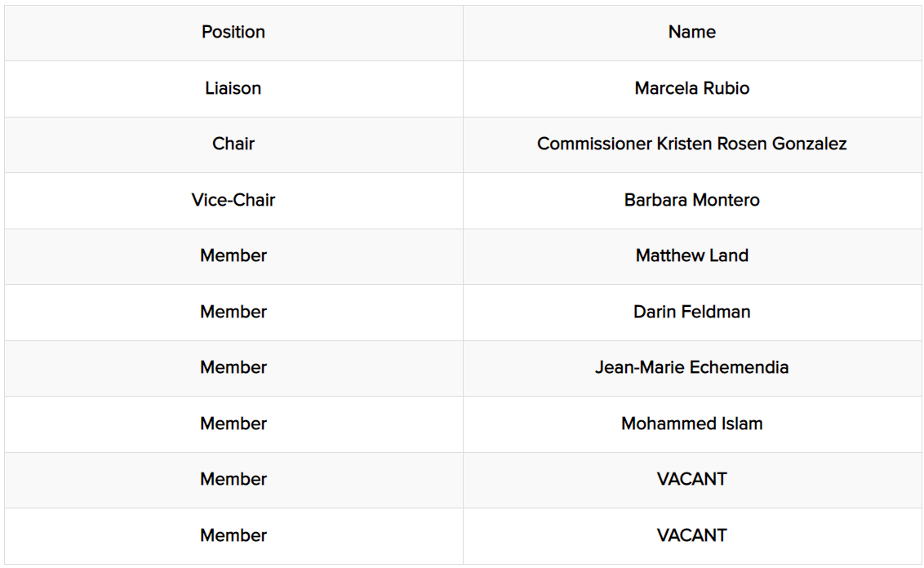
Task: Click Member cell beside Jean-Marie Echemendia
Action: point(233,367)
